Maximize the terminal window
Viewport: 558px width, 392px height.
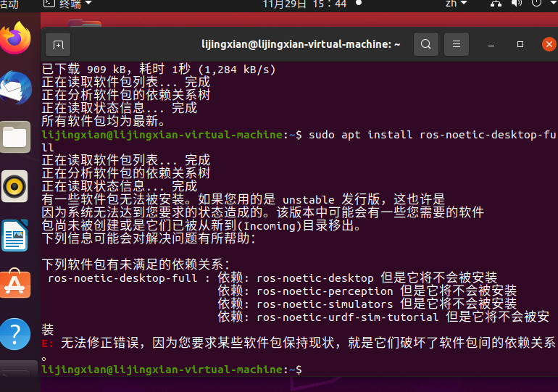click(x=520, y=44)
